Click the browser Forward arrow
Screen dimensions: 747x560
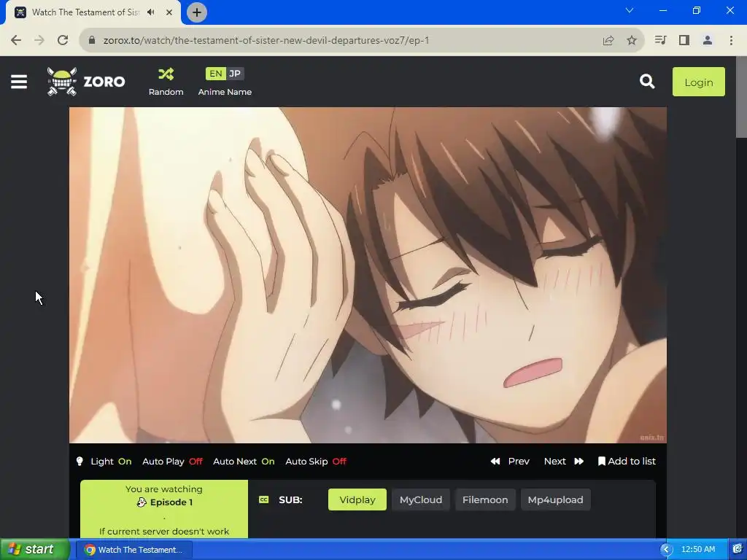tap(39, 40)
